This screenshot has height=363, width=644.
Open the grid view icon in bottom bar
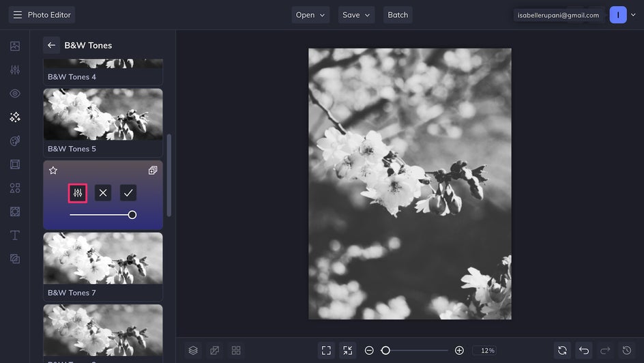[236, 350]
